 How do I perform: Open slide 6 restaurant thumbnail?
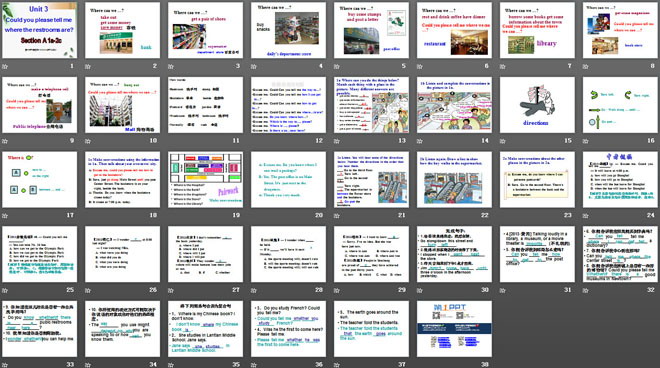(454, 30)
